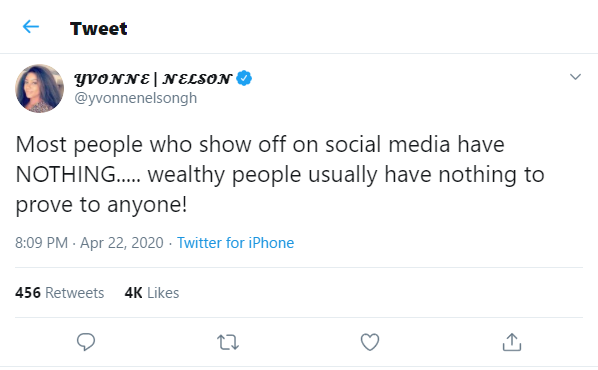Click the bold 456 retweet number
This screenshot has width=598, height=370.
[28, 293]
